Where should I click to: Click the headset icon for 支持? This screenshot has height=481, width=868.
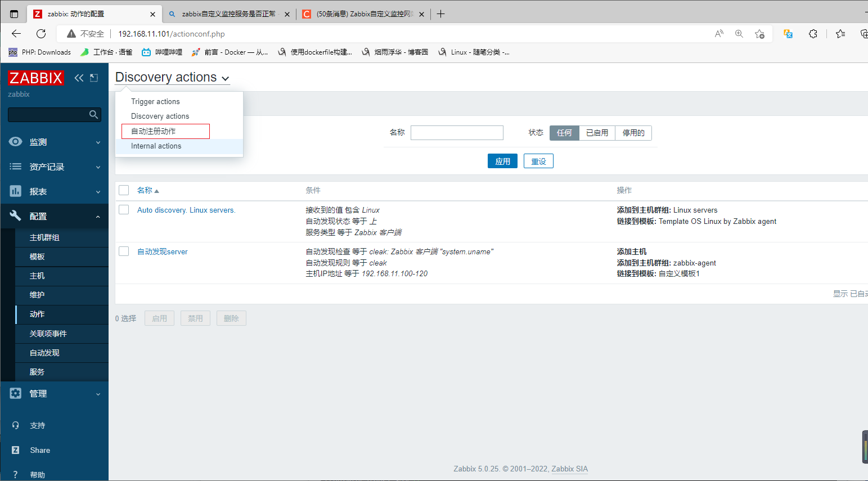(x=16, y=425)
